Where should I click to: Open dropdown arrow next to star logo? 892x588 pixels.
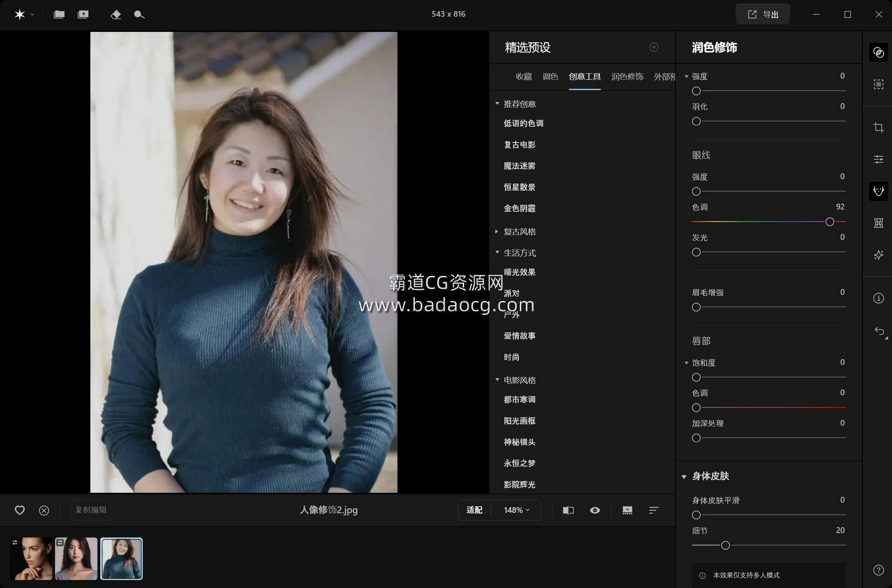pos(32,15)
